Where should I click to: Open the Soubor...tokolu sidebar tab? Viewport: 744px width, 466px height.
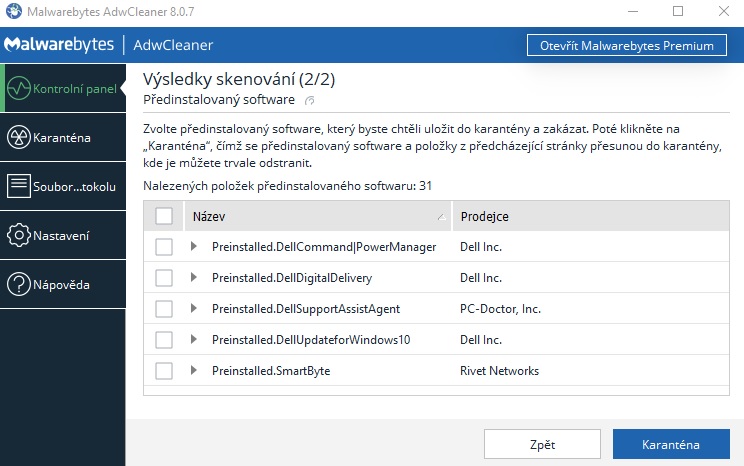coord(63,186)
